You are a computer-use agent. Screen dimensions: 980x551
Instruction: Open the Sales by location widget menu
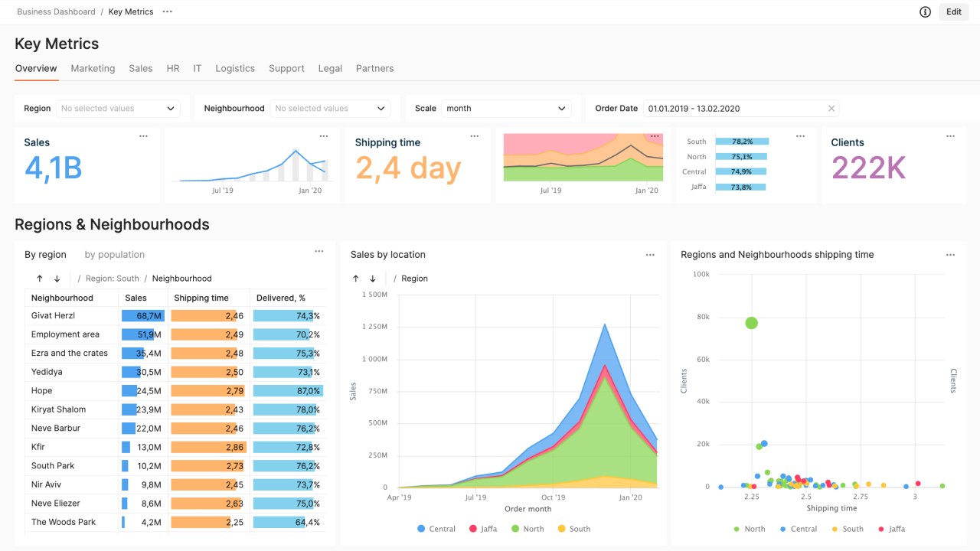(650, 255)
